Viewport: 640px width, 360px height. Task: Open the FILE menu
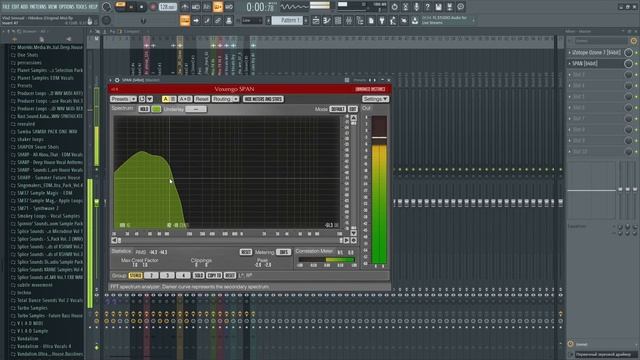point(6,7)
